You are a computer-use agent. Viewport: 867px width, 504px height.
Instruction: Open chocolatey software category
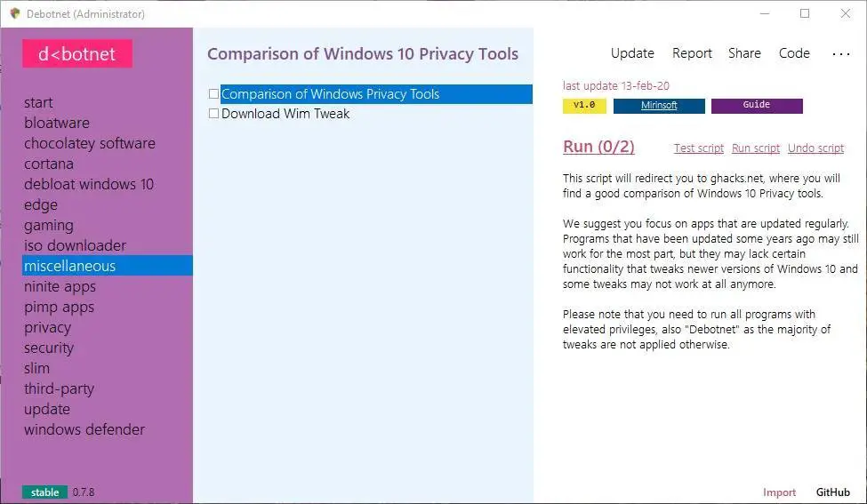90,144
